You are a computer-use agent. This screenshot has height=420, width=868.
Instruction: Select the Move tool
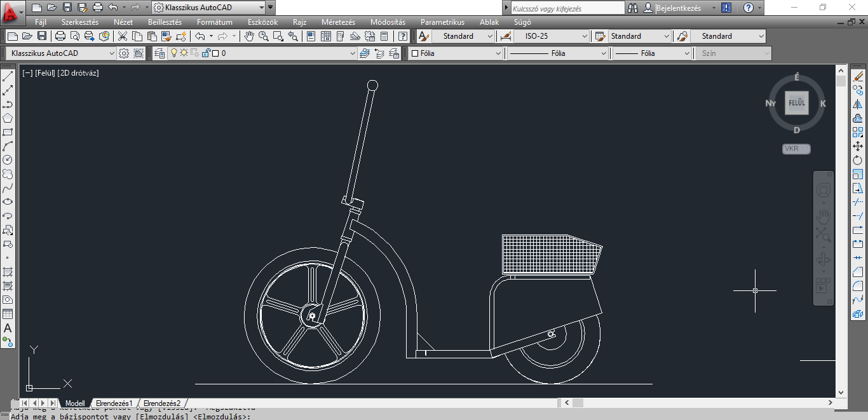point(858,146)
